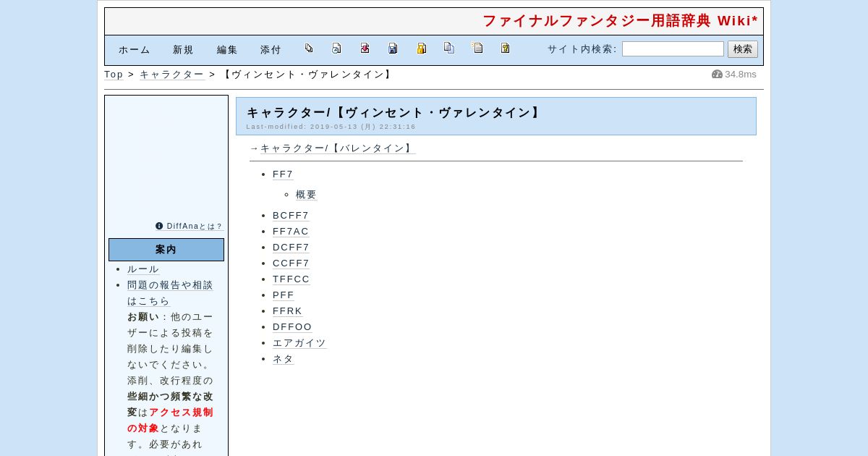Image resolution: width=868 pixels, height=456 pixels.
Task: Click the page with clock icon
Action: tap(336, 48)
